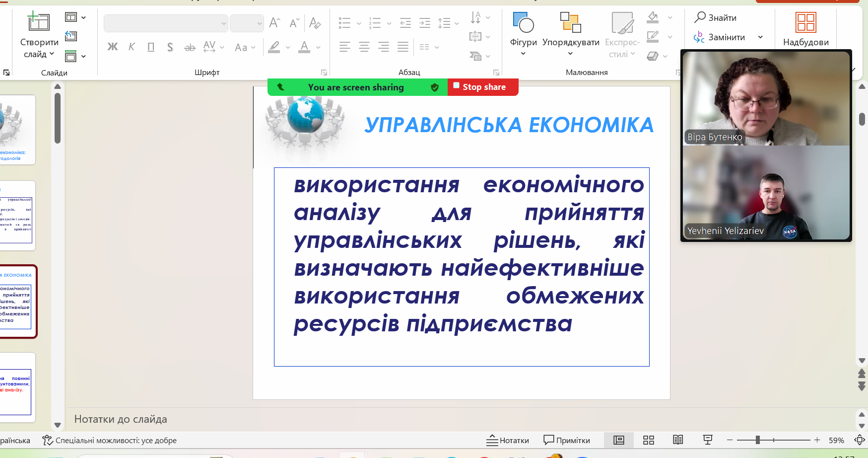Toggle Notes (Нотатки) pane in status bar
Viewport: 868px width, 458px height.
point(508,440)
